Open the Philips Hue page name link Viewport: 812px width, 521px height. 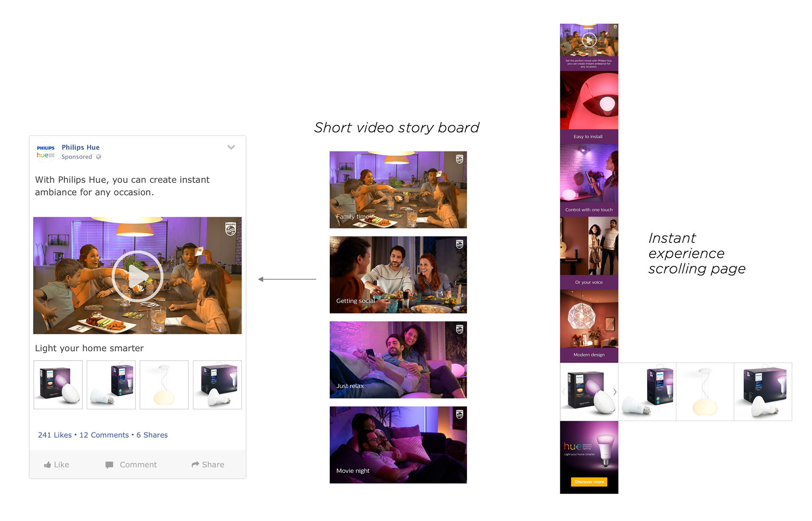tap(80, 147)
